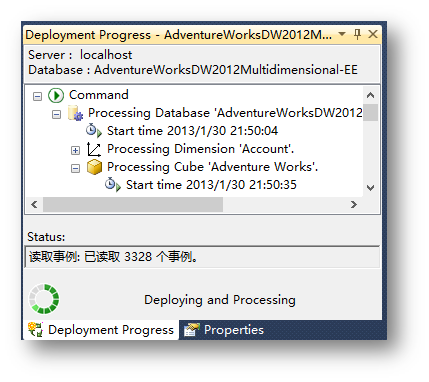Collapse the Processing Database node
This screenshot has height=382, width=429.
pos(56,115)
